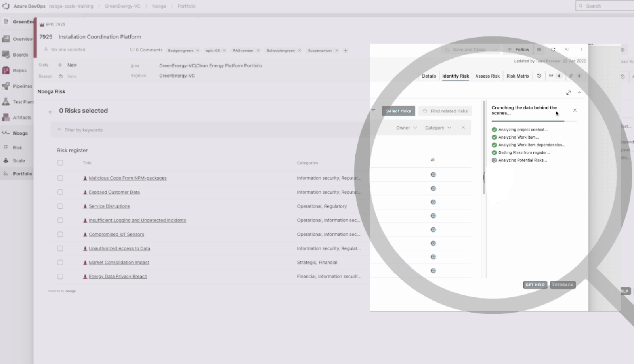Open the Risk flag sidebar item
The image size is (634, 364).
(x=17, y=147)
